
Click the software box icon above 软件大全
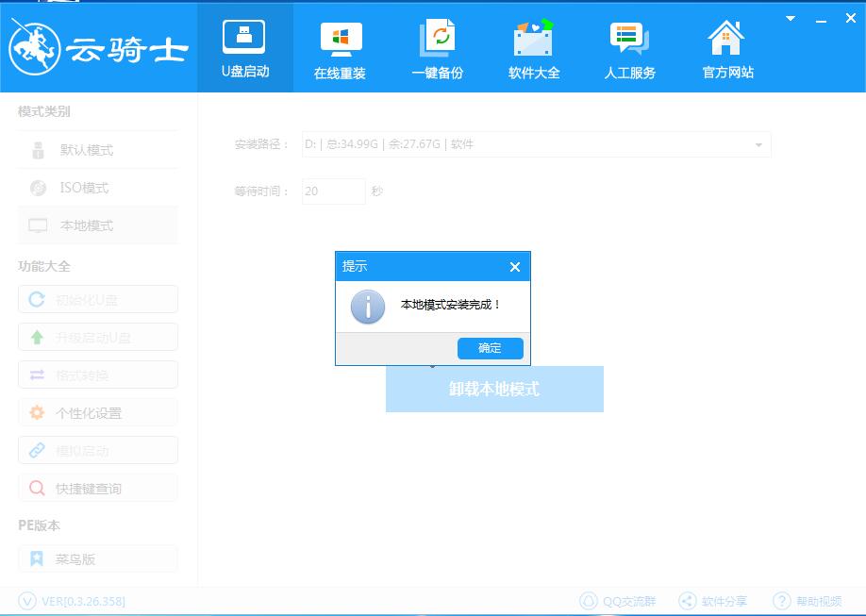point(533,38)
